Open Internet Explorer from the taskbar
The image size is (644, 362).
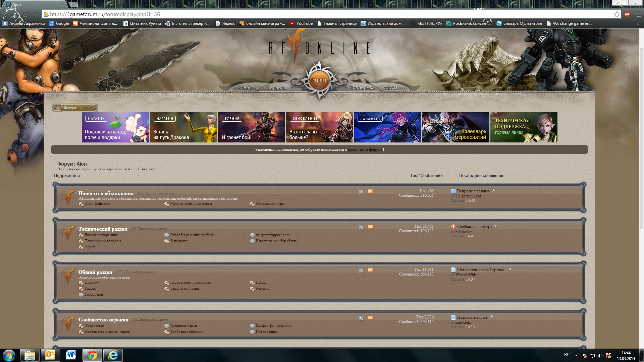(113, 355)
